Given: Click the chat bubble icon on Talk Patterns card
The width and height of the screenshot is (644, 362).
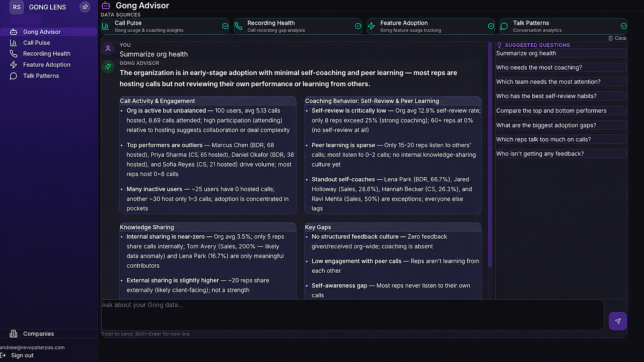Looking at the screenshot, I should pos(504,26).
